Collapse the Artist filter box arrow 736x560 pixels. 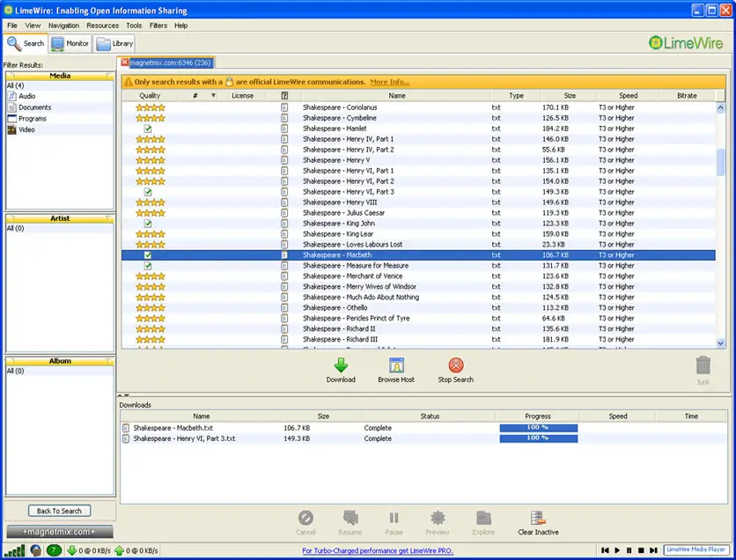109,218
